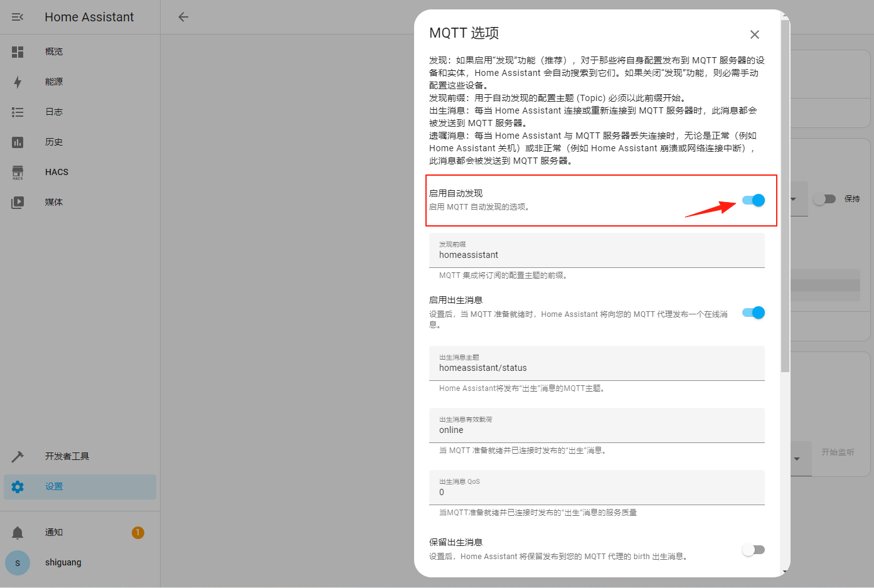Click the 保留出生消息 label

point(456,542)
